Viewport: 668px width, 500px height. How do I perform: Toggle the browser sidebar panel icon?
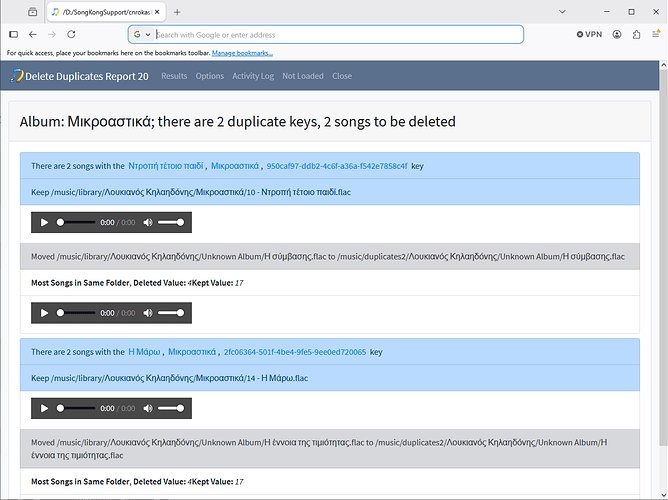14,34
